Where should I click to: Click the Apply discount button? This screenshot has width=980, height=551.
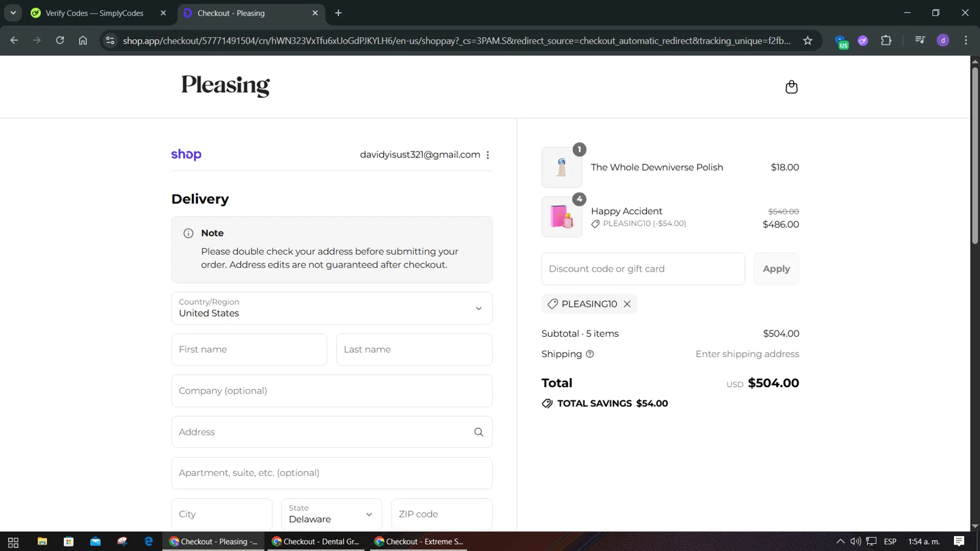click(x=776, y=269)
